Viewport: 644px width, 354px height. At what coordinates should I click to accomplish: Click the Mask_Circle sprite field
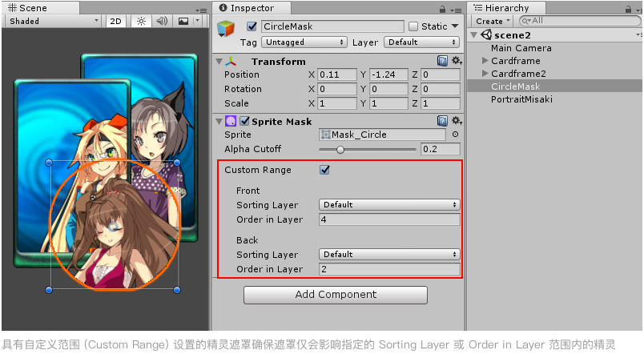click(382, 135)
